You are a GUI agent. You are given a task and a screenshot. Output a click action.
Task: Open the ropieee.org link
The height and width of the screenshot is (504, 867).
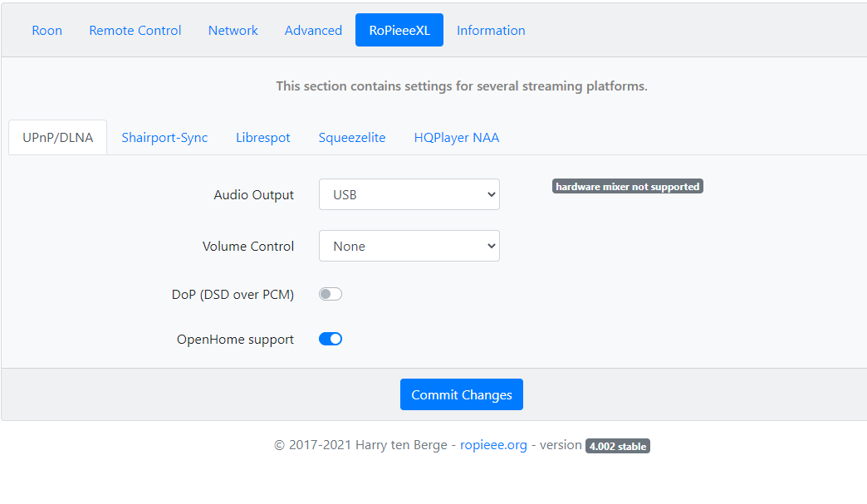[494, 445]
